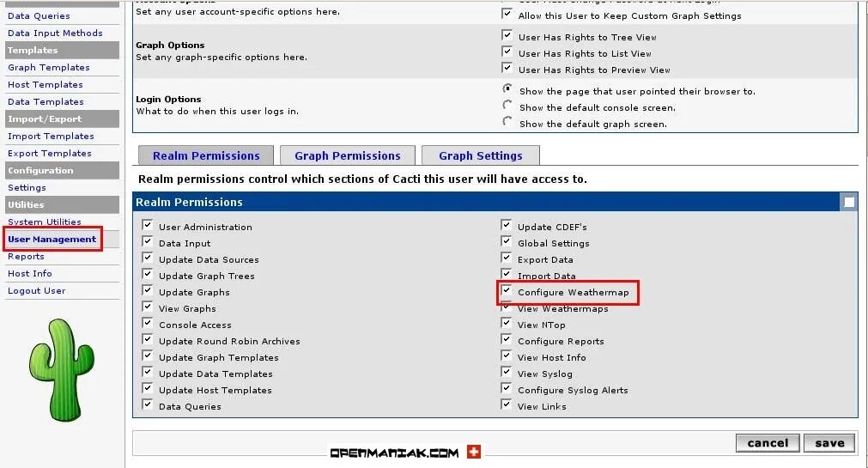Toggle User Has Rights to List View
Screen dimensions: 868x468
pyautogui.click(x=507, y=52)
